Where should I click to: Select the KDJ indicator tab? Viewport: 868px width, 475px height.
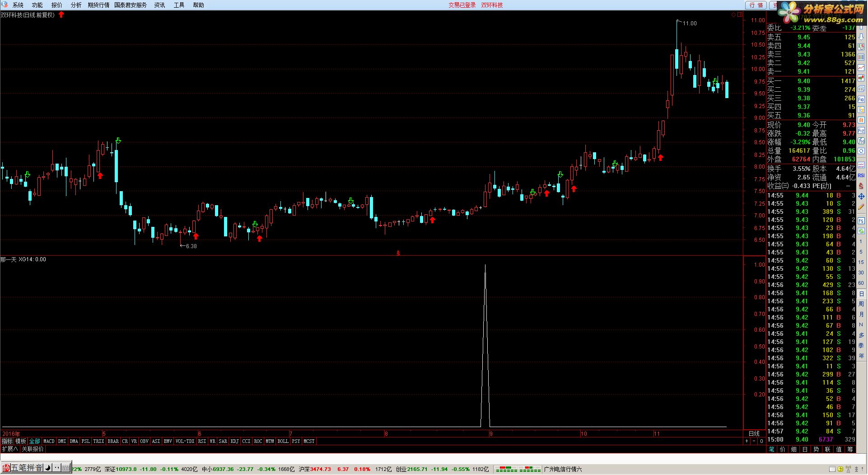pyautogui.click(x=234, y=441)
